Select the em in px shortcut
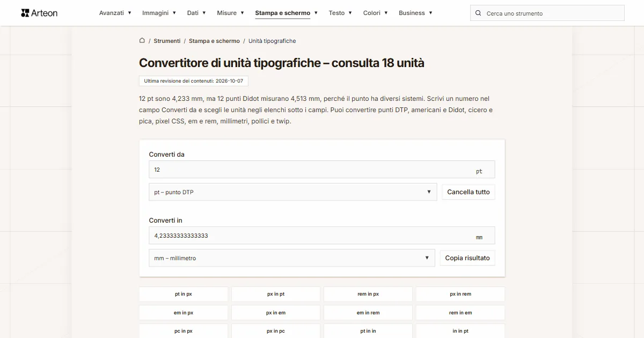The width and height of the screenshot is (644, 338). click(x=184, y=313)
